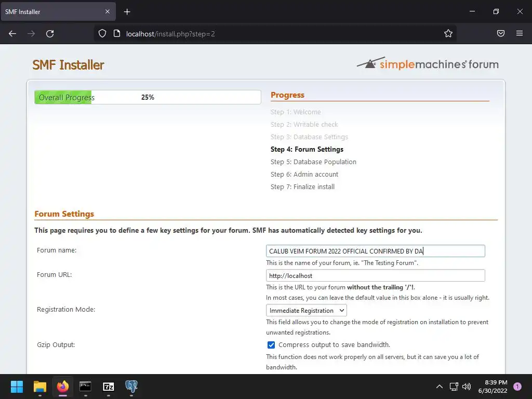This screenshot has height=399, width=532.
Task: Click the Step 7: Finalize install text
Action: 303,187
